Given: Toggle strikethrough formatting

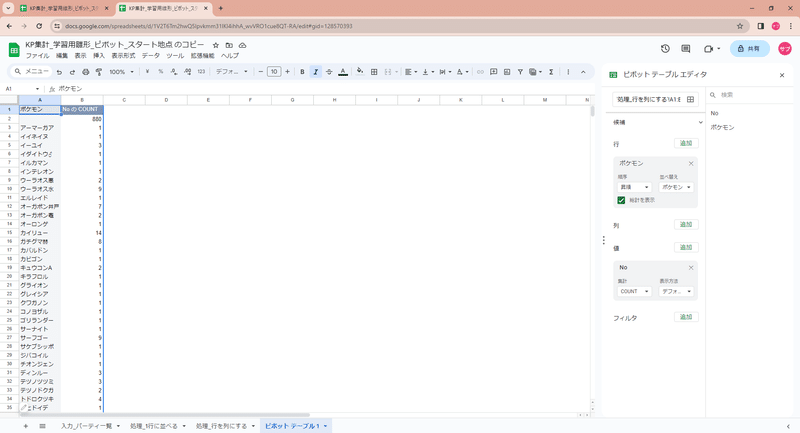Looking at the screenshot, I should point(329,72).
